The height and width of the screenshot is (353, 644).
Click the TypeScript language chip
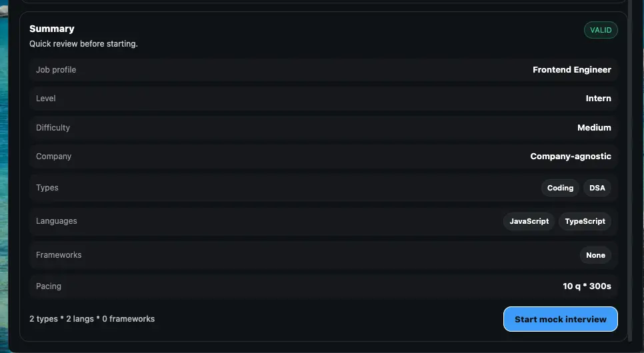click(x=585, y=221)
